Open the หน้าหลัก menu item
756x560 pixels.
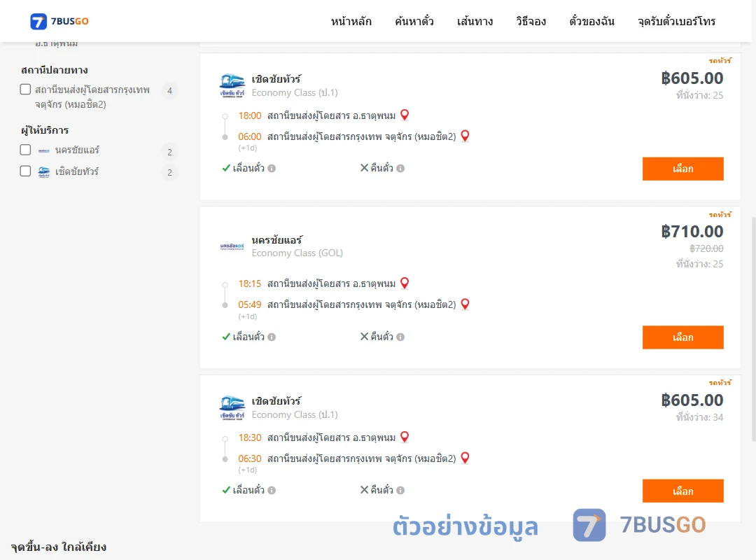(x=351, y=21)
